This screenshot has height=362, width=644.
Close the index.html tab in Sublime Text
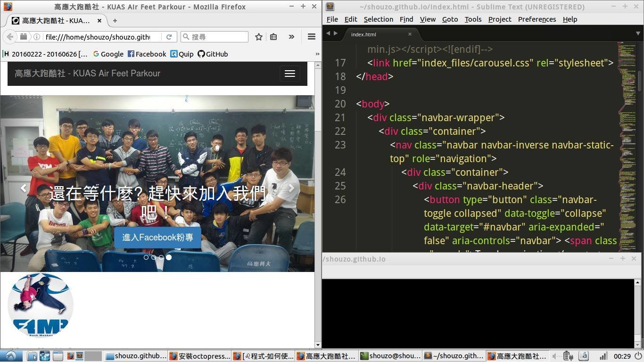410,34
